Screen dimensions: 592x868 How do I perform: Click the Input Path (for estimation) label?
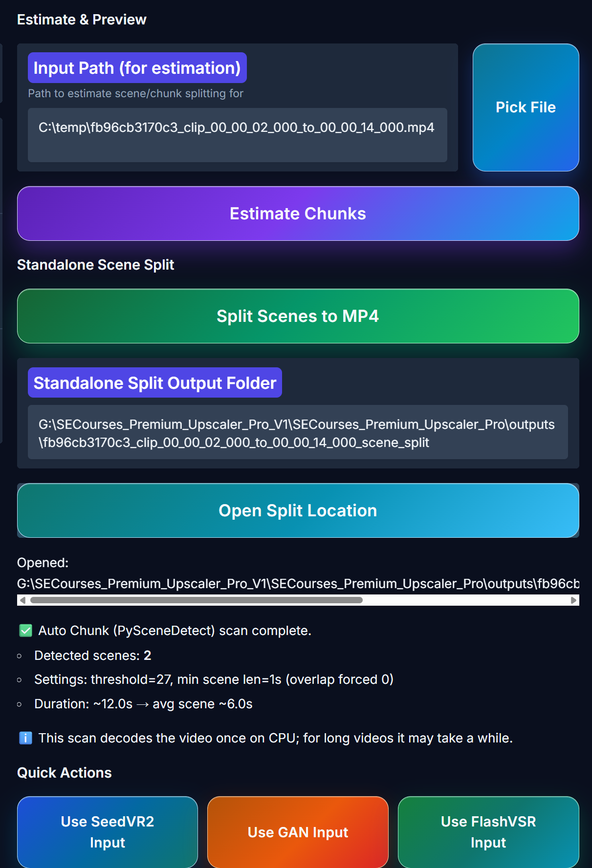coord(137,68)
